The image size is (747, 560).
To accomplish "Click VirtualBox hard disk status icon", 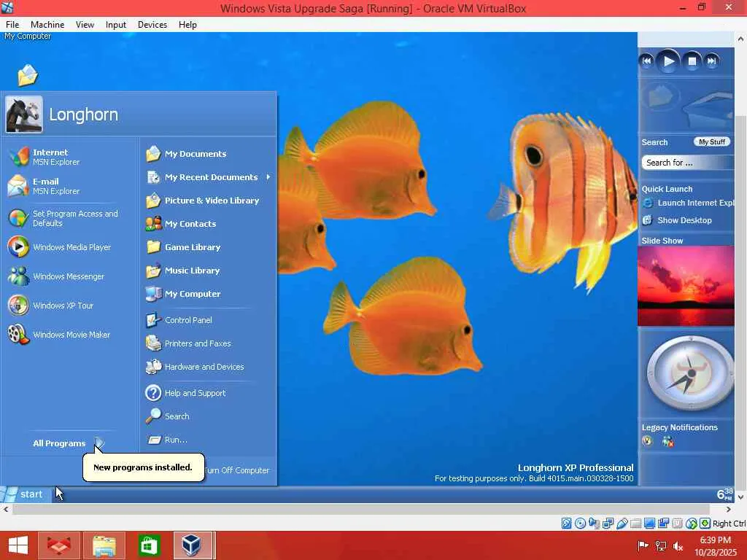I will [x=566, y=524].
